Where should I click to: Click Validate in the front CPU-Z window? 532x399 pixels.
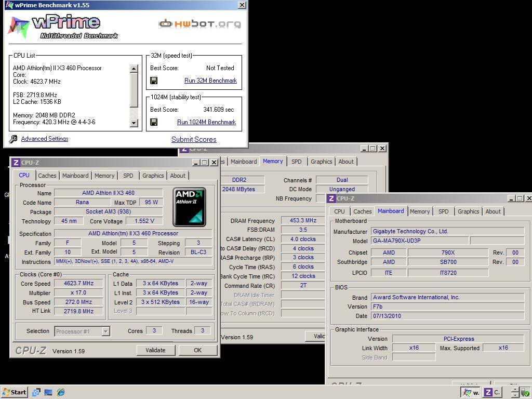[156, 350]
